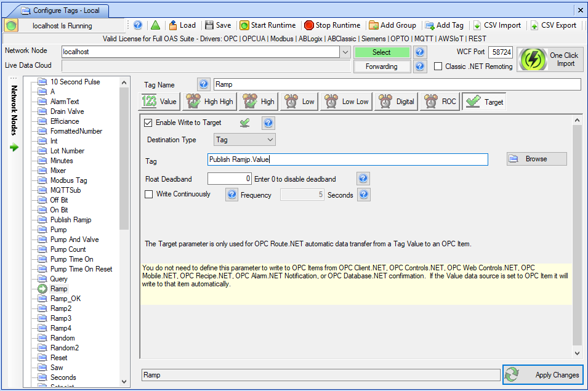Switch to the ROC tab
Image resolution: width=588 pixels, height=391 pixels.
440,101
